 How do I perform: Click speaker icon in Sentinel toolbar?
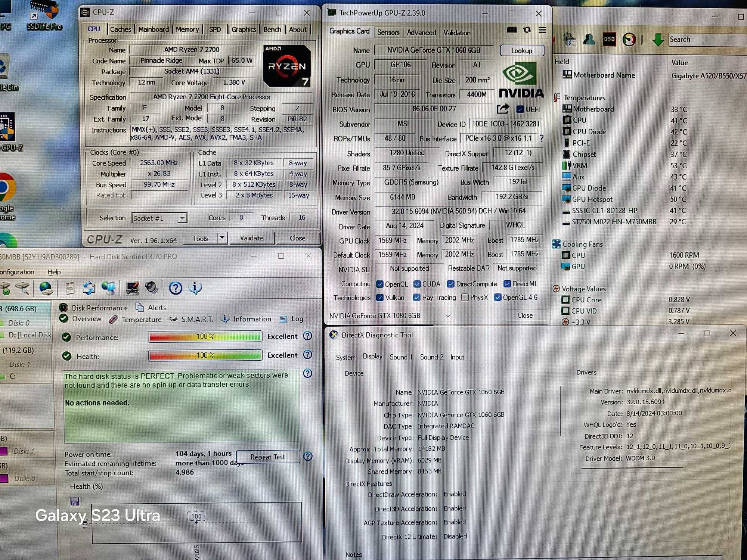(x=152, y=287)
